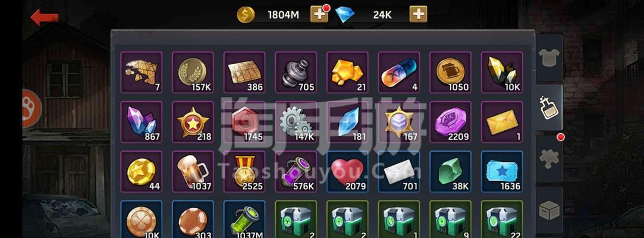Open the box storage tab

coord(549,210)
